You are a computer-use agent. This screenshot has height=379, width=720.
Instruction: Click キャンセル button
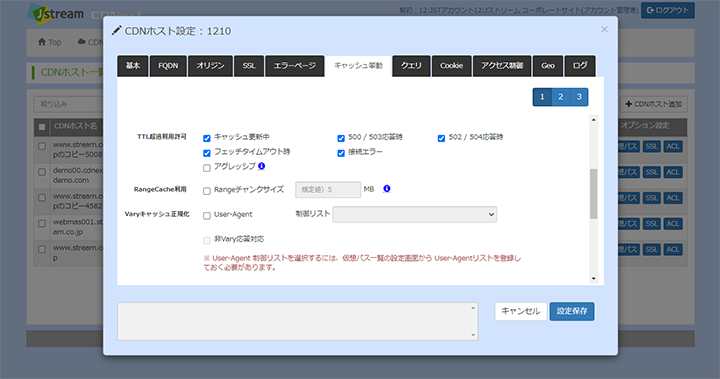pyautogui.click(x=521, y=311)
